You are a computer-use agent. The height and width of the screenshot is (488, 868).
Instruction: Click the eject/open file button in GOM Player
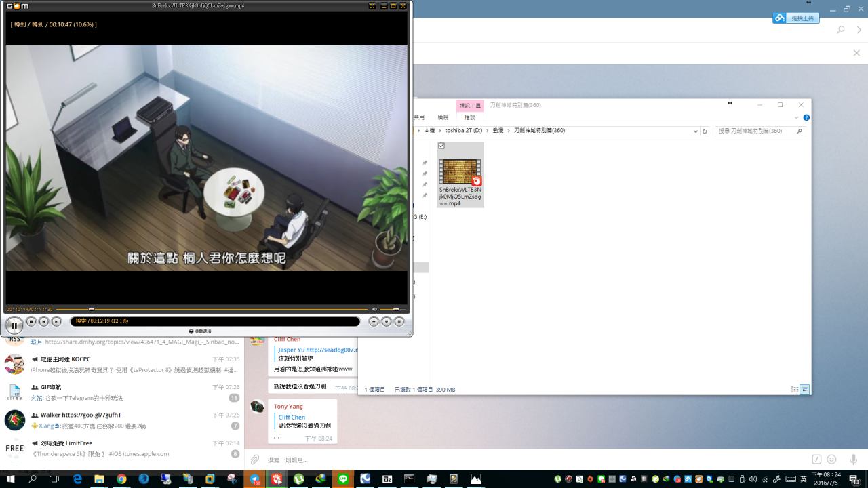(x=374, y=321)
